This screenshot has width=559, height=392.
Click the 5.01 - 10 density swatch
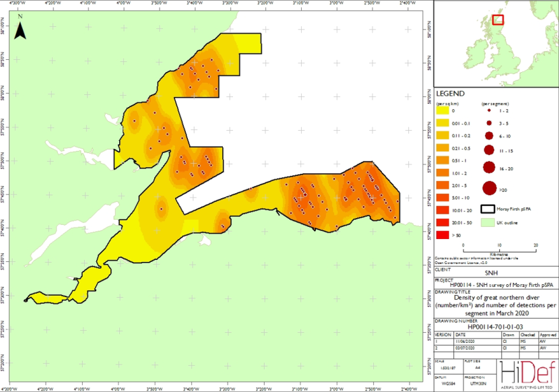tap(442, 197)
